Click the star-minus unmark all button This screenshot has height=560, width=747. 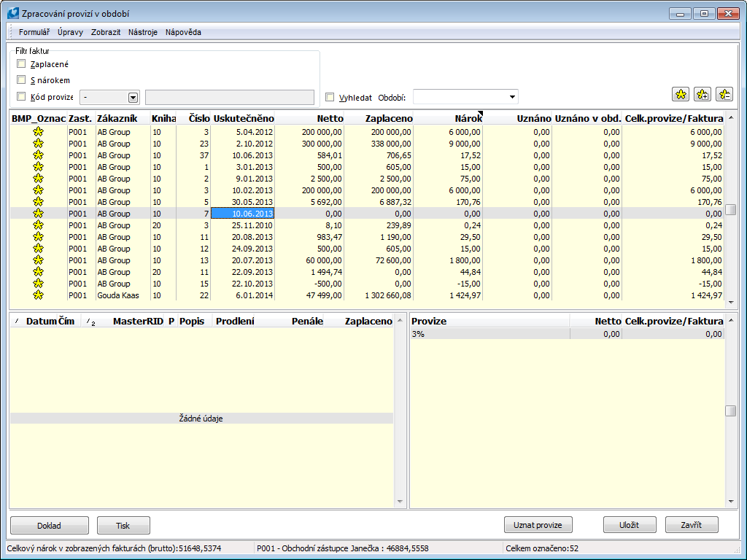[x=724, y=95]
